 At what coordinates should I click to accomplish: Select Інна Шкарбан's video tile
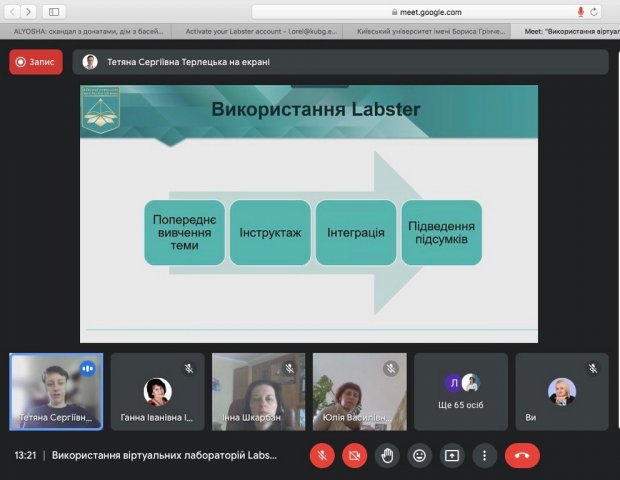point(258,391)
